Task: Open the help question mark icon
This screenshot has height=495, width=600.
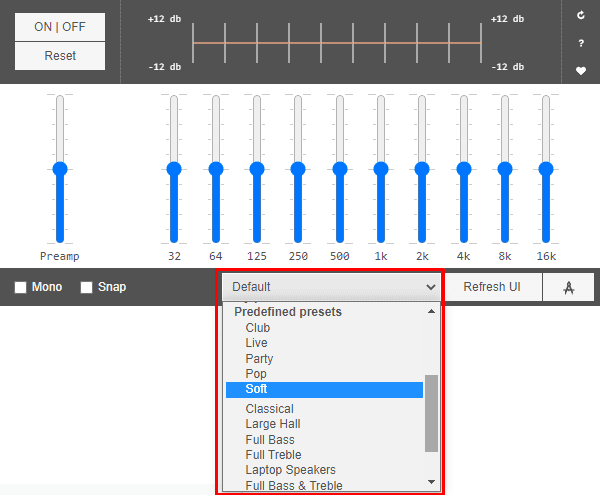Action: (581, 43)
